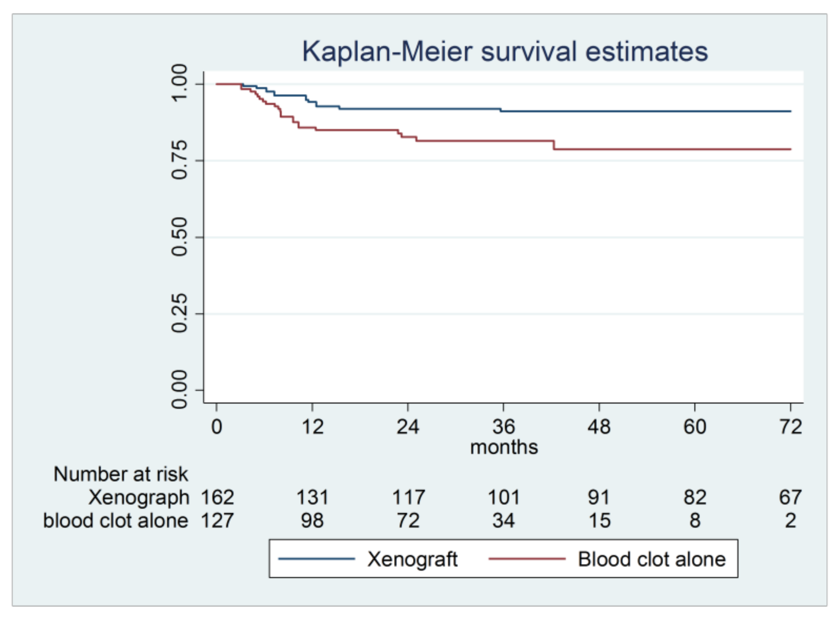This screenshot has width=840, height=618.
Task: Click the 0.50 y-axis tick label
Action: (x=179, y=237)
